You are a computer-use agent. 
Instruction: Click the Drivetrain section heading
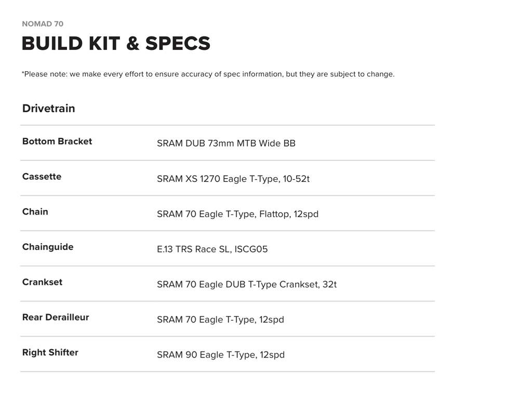(x=48, y=109)
